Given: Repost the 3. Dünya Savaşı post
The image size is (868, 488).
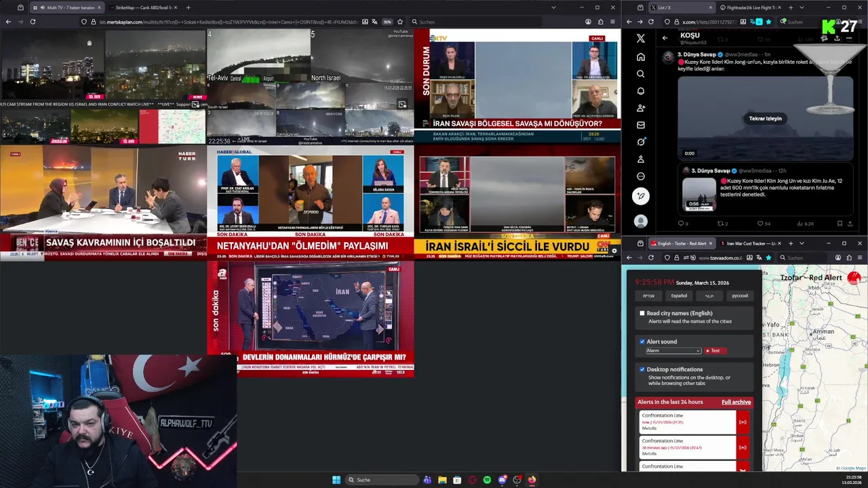Looking at the screenshot, I should [x=722, y=224].
